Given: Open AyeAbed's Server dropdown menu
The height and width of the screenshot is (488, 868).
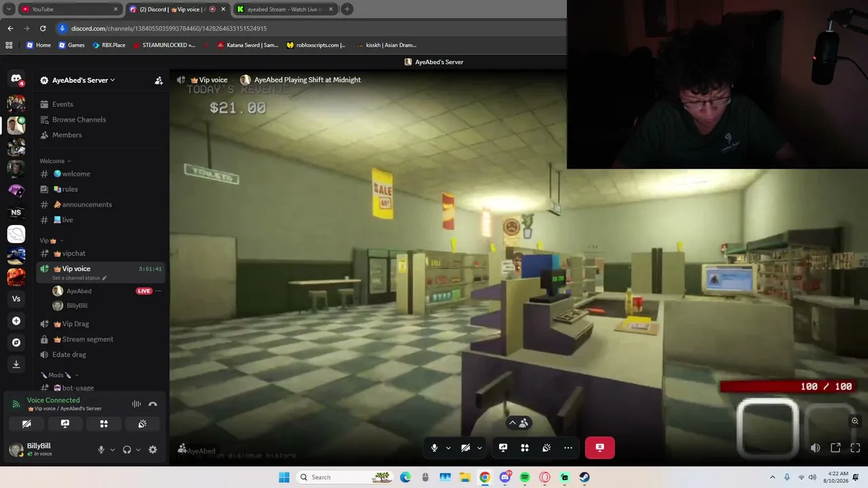Looking at the screenshot, I should coord(83,80).
